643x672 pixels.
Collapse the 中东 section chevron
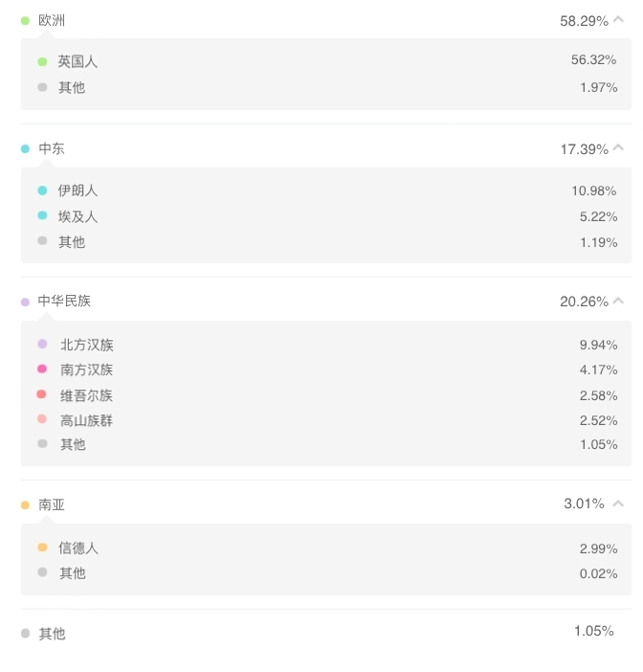[x=618, y=147]
